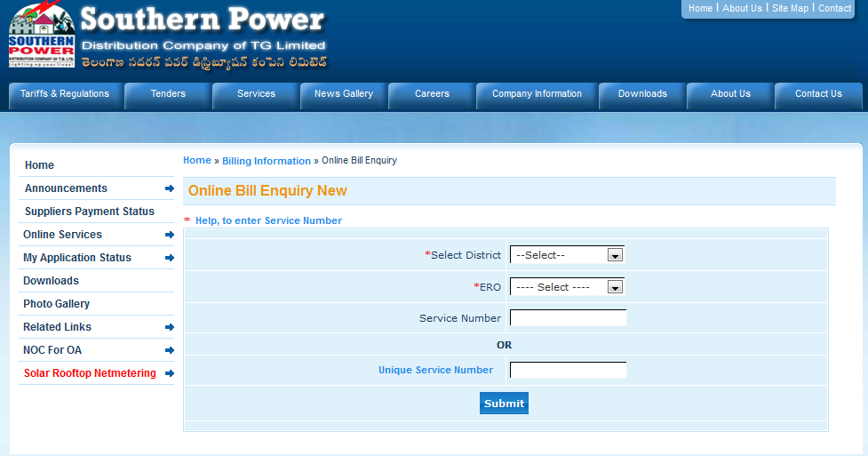Expand the Online Services arrow icon
868x456 pixels.
click(170, 235)
